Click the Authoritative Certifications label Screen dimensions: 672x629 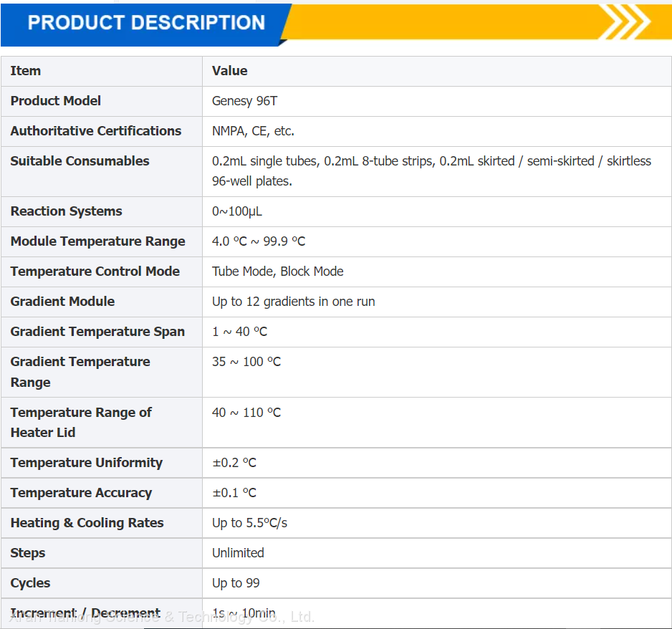(96, 131)
